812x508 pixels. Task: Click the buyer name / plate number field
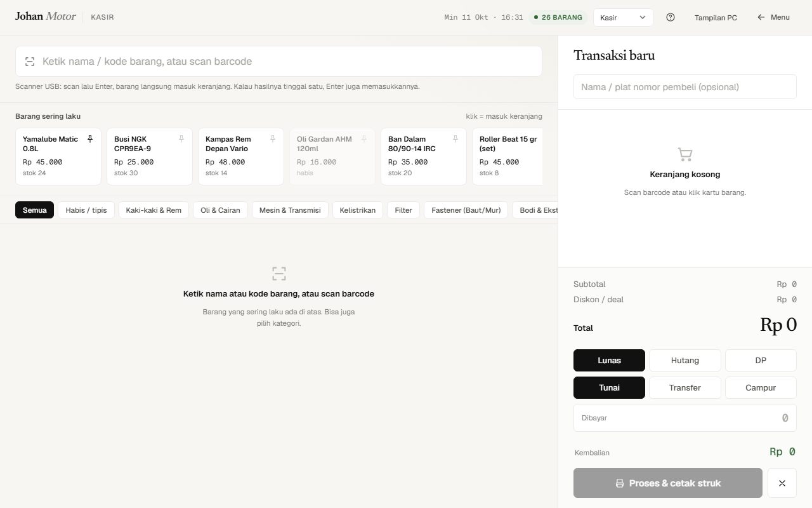685,87
